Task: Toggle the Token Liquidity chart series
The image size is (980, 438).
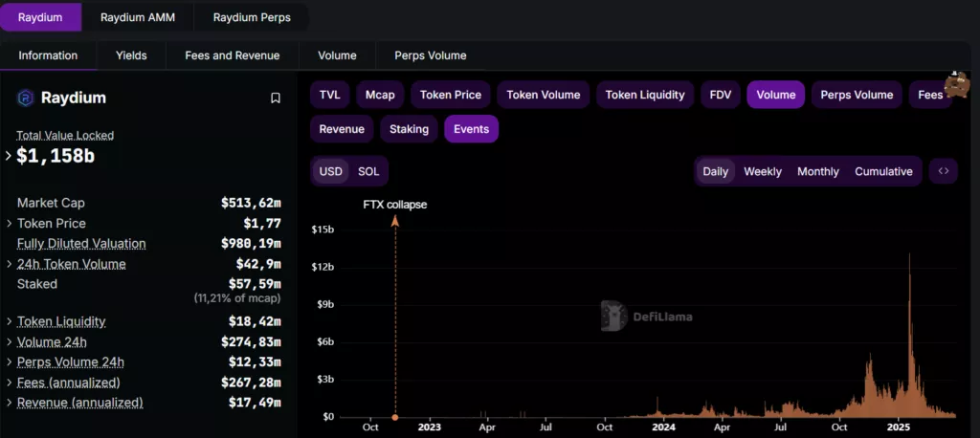Action: pos(645,95)
